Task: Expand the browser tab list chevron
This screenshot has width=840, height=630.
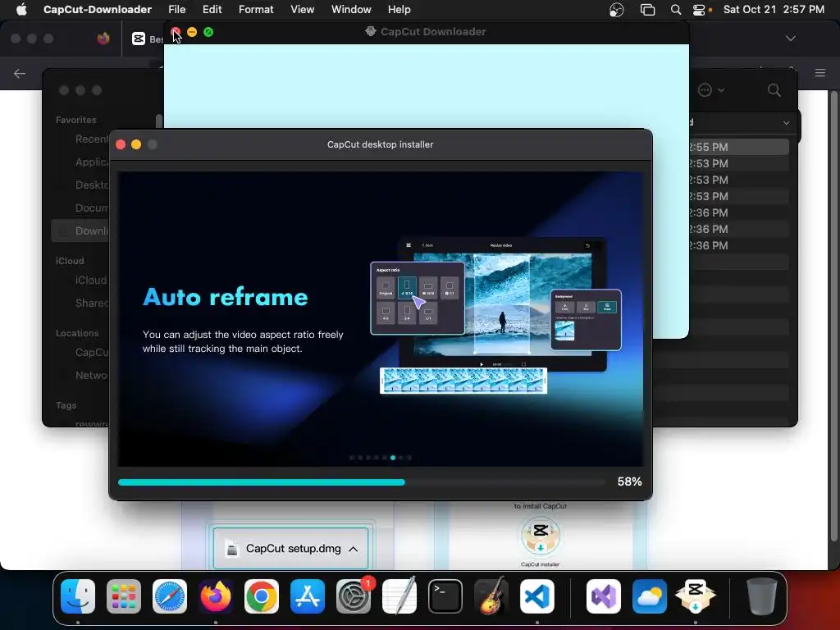Action: (791, 39)
